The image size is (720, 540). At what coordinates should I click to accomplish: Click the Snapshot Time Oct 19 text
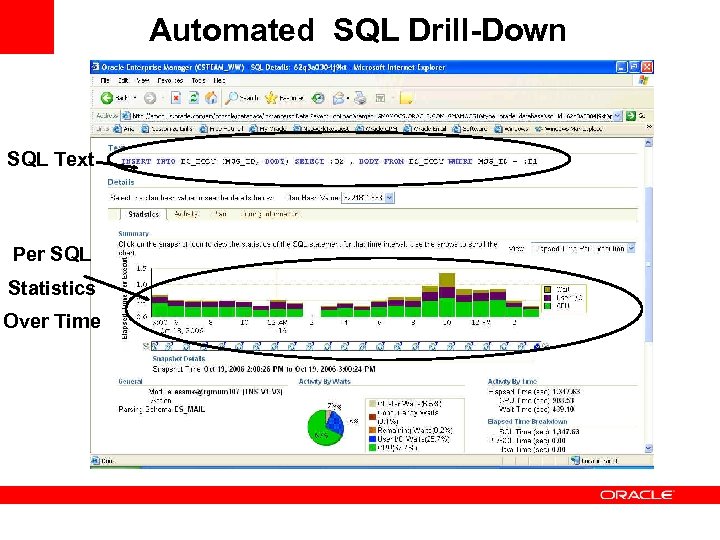(264, 369)
